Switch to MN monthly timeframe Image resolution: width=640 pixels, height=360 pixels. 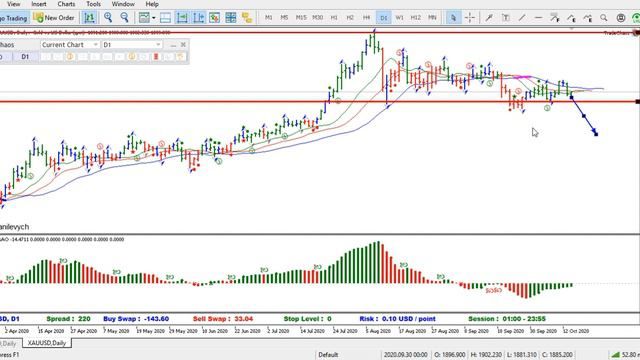(x=432, y=18)
